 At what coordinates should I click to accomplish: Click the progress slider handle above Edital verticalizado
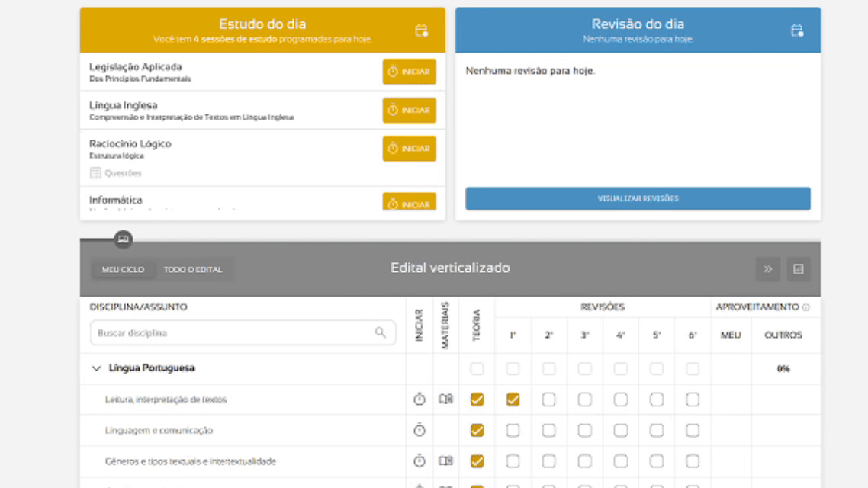123,239
